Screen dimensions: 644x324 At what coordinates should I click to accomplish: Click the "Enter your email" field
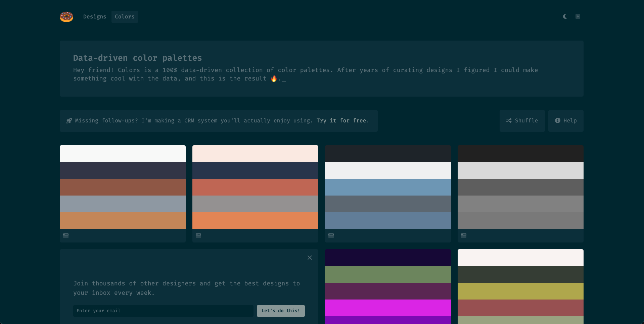163,311
